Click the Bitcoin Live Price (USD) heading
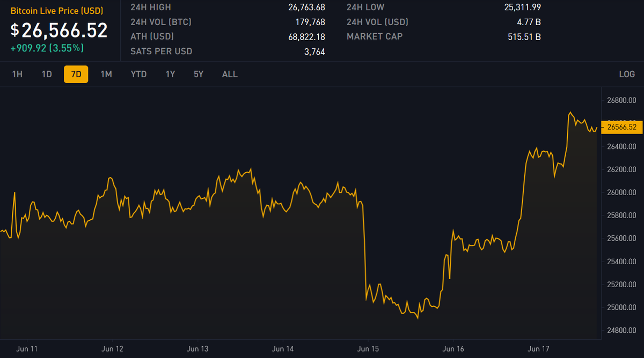The height and width of the screenshot is (358, 644). [x=57, y=11]
